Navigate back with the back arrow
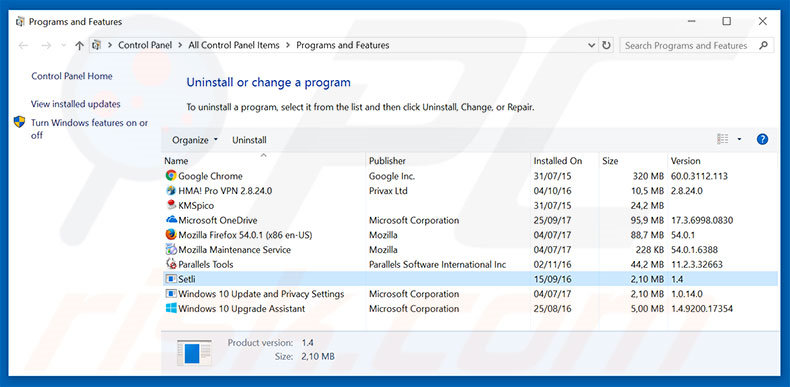This screenshot has height=387, width=790. (23, 45)
